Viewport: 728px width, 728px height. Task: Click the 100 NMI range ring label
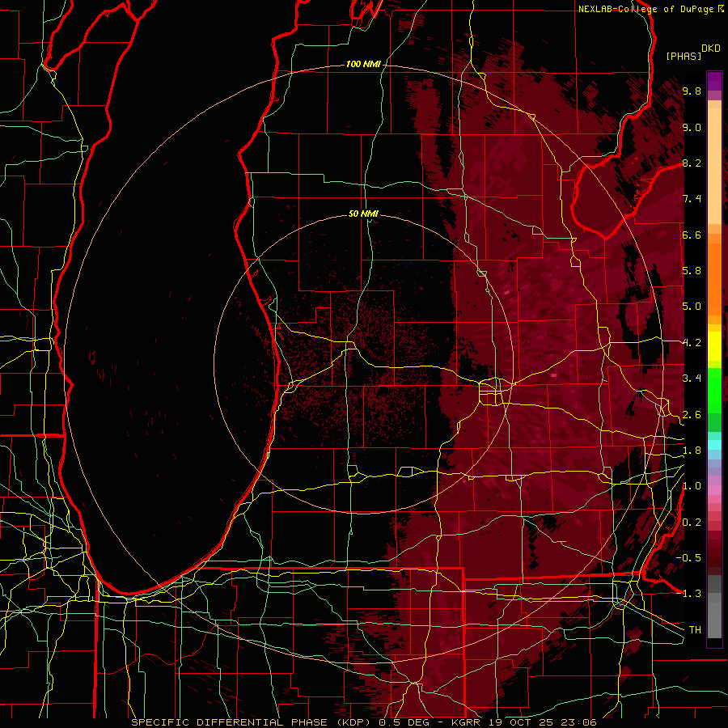363,64
